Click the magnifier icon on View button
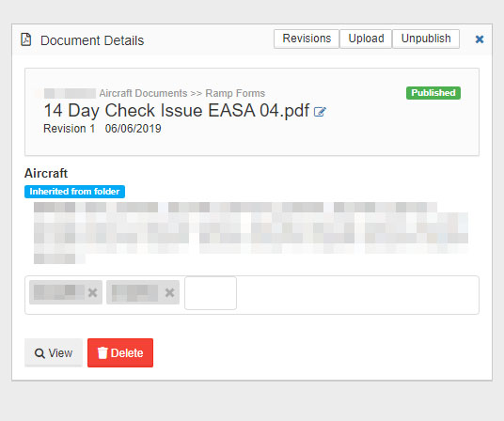Viewport: 504px width, 421px height. click(x=39, y=353)
